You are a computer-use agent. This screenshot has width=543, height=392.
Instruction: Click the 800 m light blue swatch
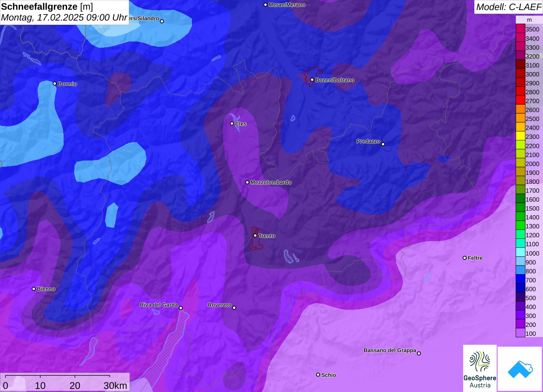tap(521, 271)
